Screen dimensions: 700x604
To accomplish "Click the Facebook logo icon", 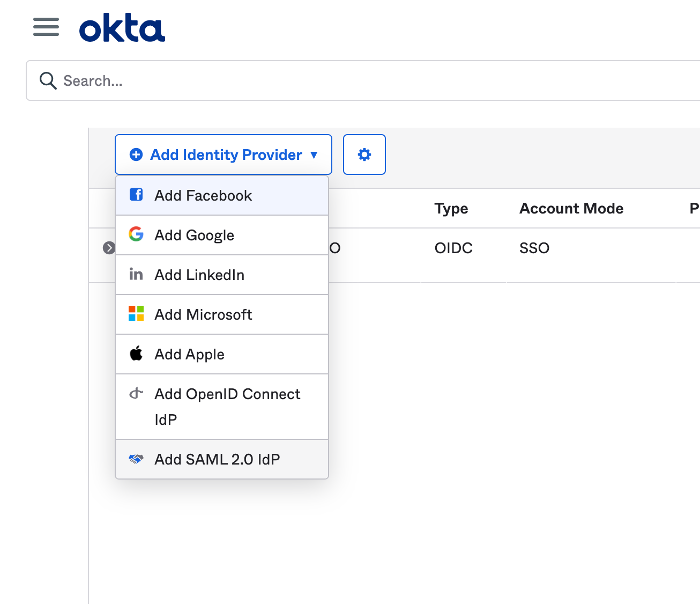I will [136, 194].
